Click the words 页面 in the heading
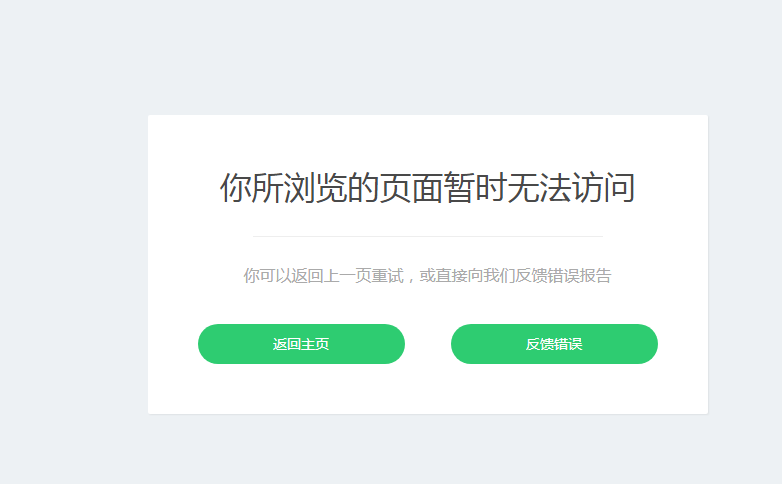The width and height of the screenshot is (782, 484). [x=411, y=188]
